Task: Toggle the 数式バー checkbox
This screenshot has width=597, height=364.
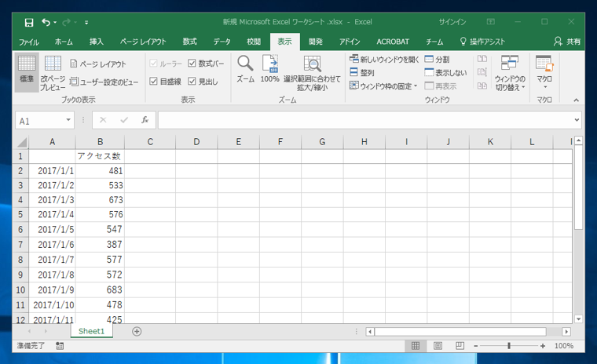Action: point(192,64)
